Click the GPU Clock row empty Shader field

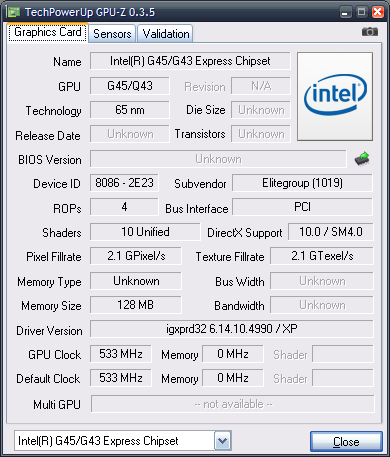[x=343, y=354]
